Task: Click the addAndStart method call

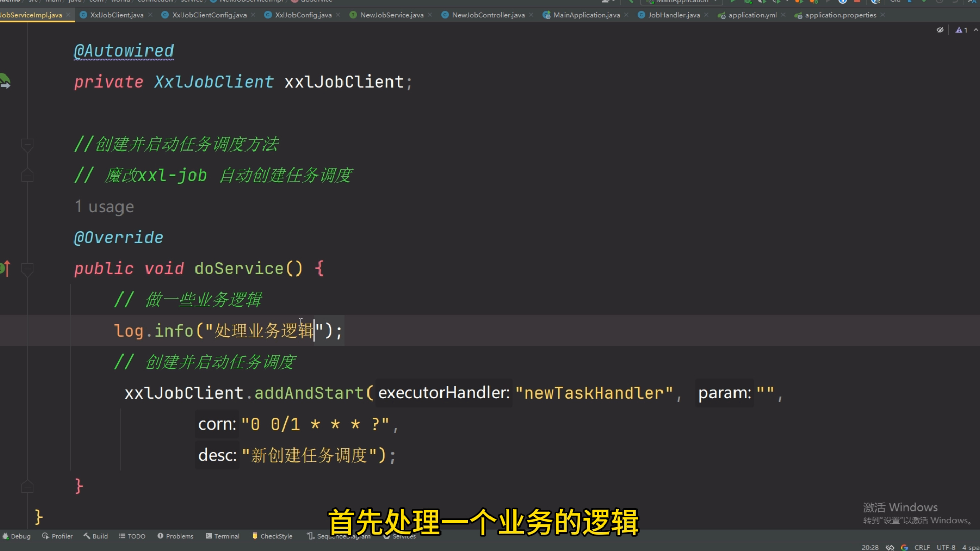Action: [309, 393]
